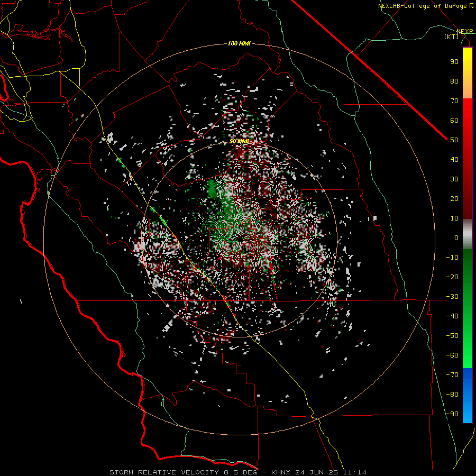Click the -20 scale label
This screenshot has width=476, height=476.
point(452,277)
